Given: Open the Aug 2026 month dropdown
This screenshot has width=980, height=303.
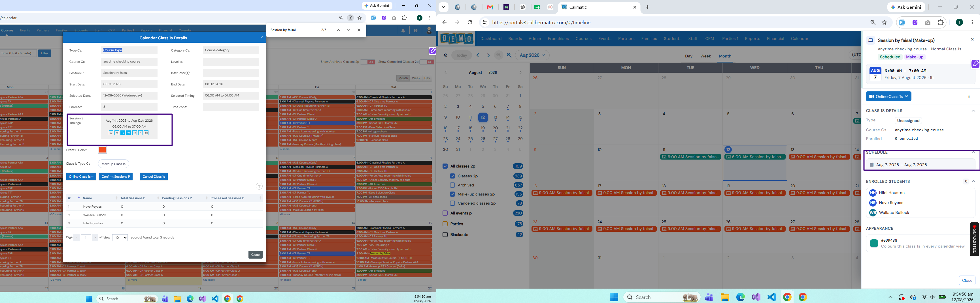Looking at the screenshot, I should point(532,55).
